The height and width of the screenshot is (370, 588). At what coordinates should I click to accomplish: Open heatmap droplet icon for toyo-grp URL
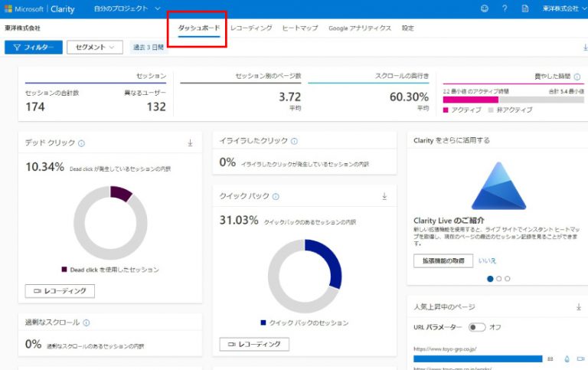(567, 359)
